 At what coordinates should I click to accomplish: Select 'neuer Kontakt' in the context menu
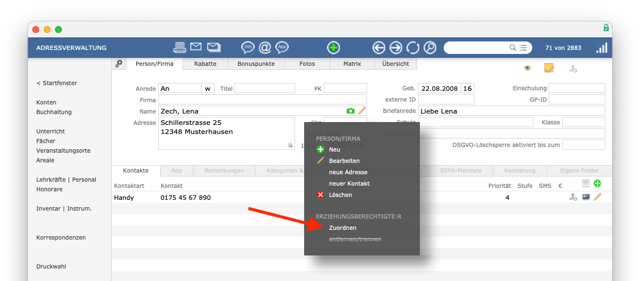349,183
